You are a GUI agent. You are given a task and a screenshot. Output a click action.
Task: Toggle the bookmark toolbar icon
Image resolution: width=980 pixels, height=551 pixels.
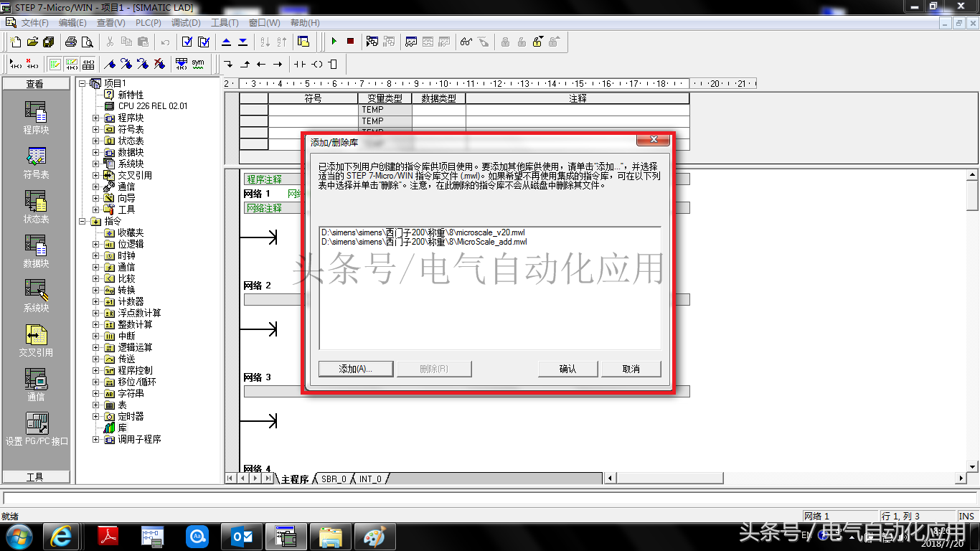coord(110,64)
